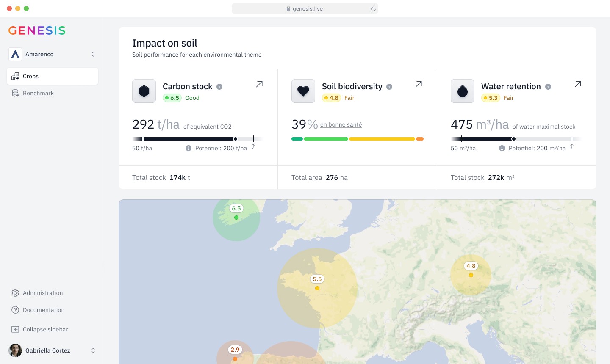The width and height of the screenshot is (610, 364).
Task: Click the 5.3 Fair score badge
Action: coord(491,98)
